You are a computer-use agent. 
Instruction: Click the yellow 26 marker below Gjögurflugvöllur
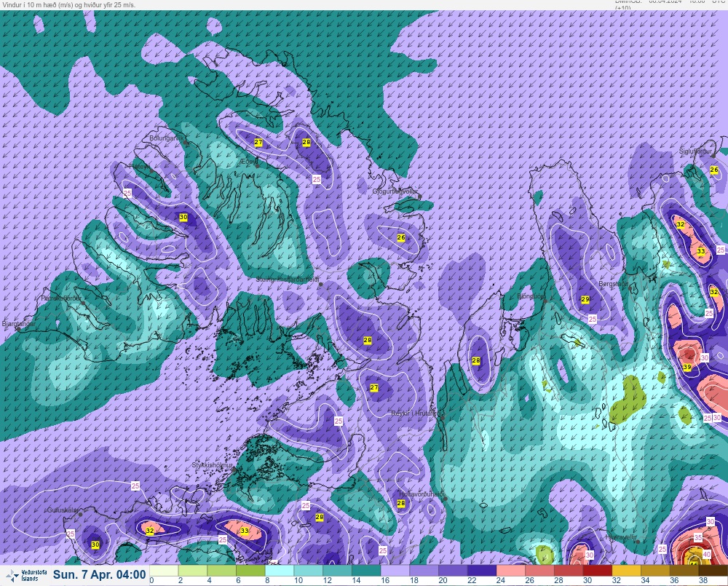[x=401, y=237]
